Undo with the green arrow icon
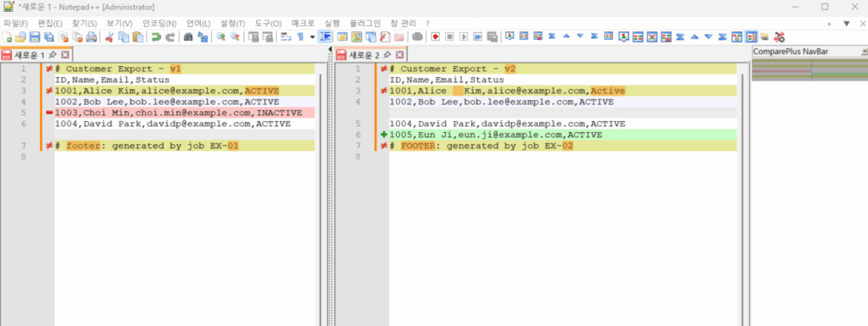This screenshot has width=868, height=326. (x=156, y=37)
